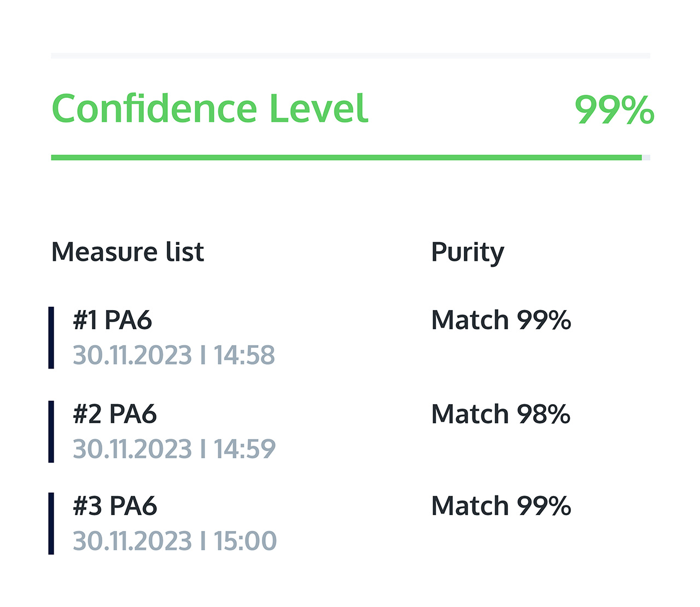Open measurement #2 PA6
Image resolution: width=700 pixels, height=607 pixels.
point(115,414)
